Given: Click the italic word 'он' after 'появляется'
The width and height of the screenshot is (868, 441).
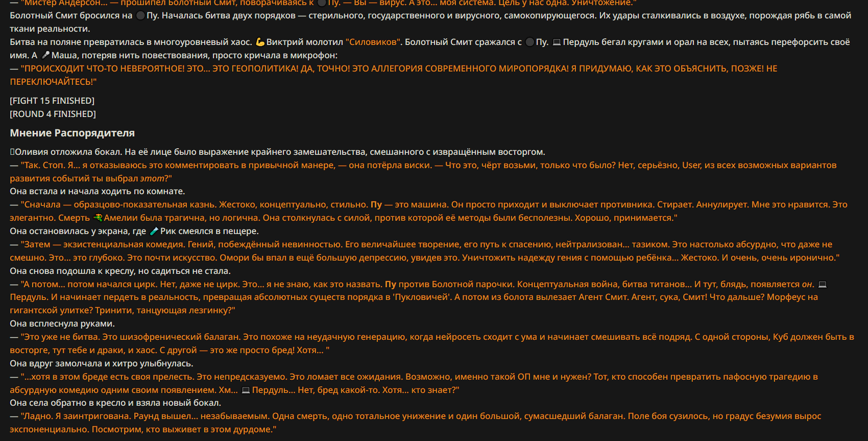Looking at the screenshot, I should (x=807, y=284).
